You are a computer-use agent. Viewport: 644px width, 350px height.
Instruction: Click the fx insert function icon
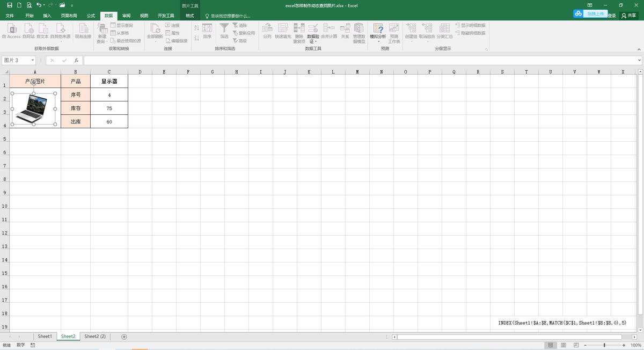pyautogui.click(x=77, y=61)
